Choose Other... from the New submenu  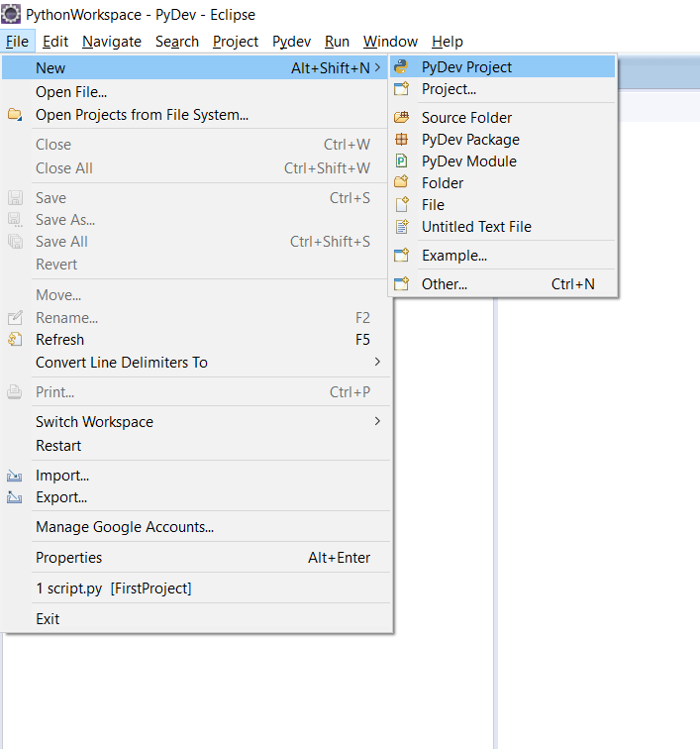445,284
